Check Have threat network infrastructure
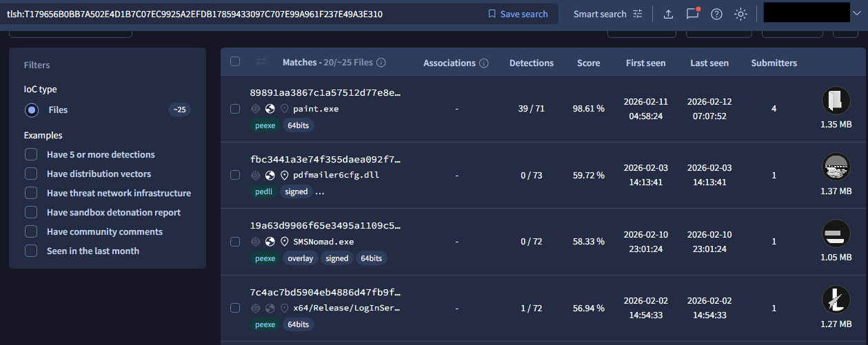The width and height of the screenshot is (868, 345). (x=31, y=194)
